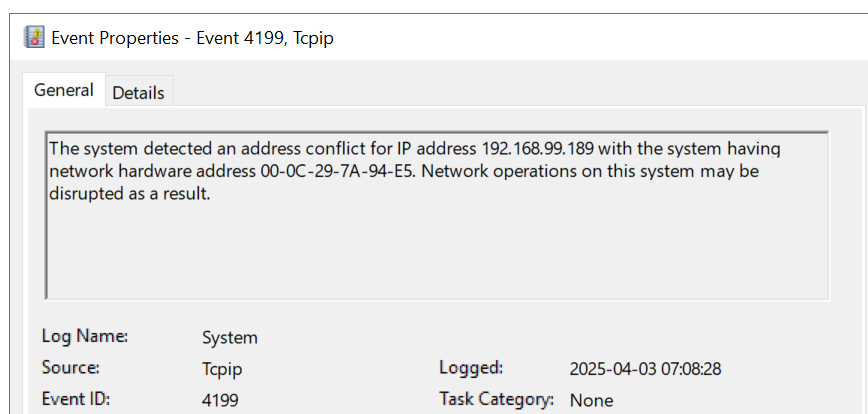Switch to the Details tab
Viewport: 868px width, 414px height.
tap(138, 92)
